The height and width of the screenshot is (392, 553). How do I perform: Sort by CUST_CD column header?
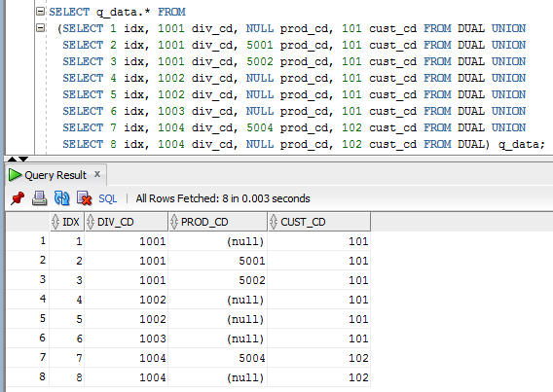[x=319, y=222]
